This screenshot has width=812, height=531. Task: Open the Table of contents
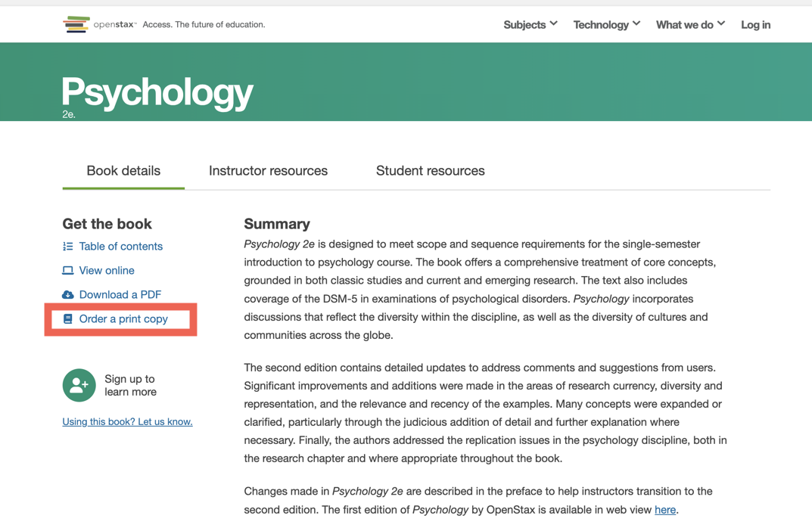point(120,247)
